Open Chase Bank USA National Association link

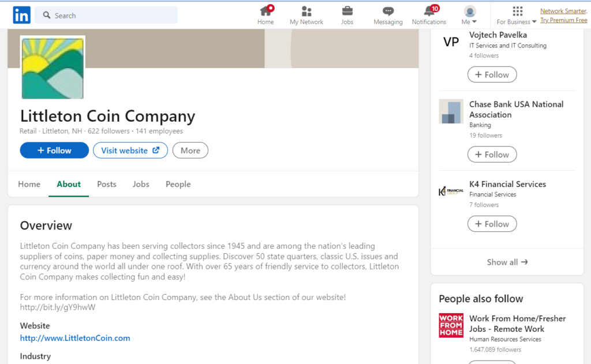pos(517,109)
